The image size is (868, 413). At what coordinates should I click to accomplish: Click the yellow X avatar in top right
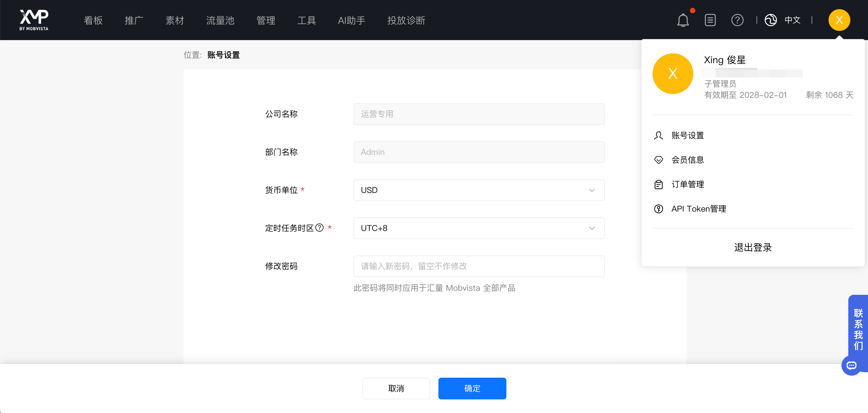(x=839, y=20)
